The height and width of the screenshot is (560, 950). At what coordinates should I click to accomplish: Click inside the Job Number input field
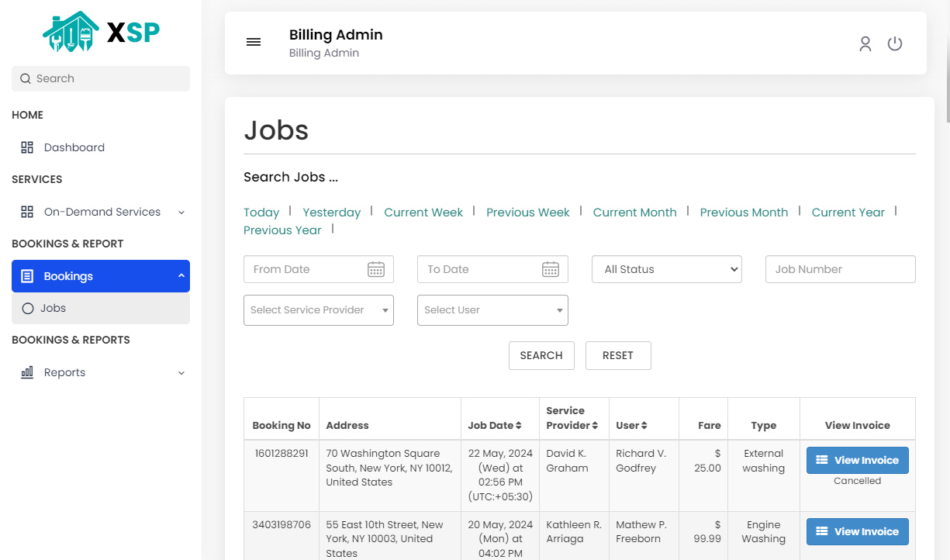click(840, 269)
